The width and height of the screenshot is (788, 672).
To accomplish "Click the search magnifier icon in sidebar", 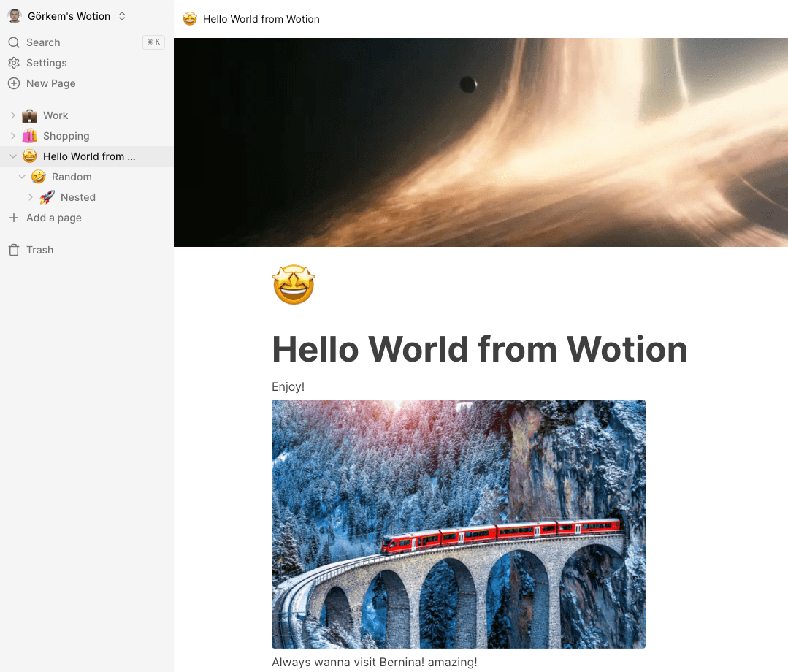I will tap(14, 42).
